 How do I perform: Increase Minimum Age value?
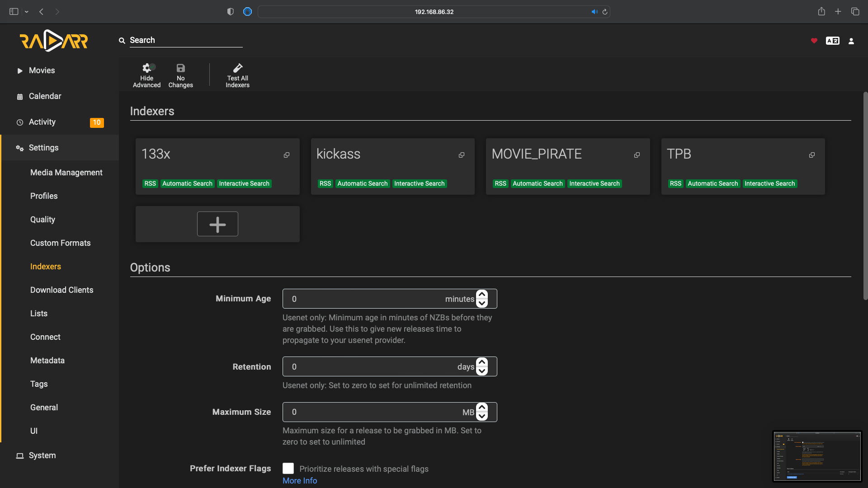482,294
